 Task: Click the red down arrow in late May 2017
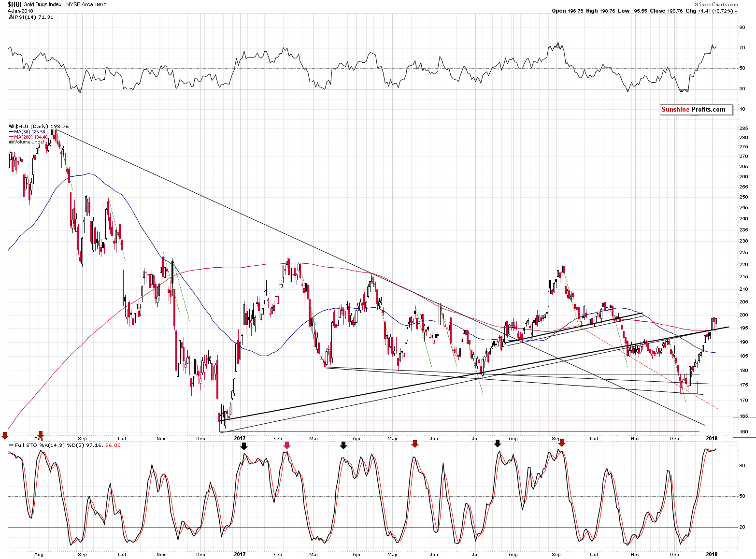[414, 444]
